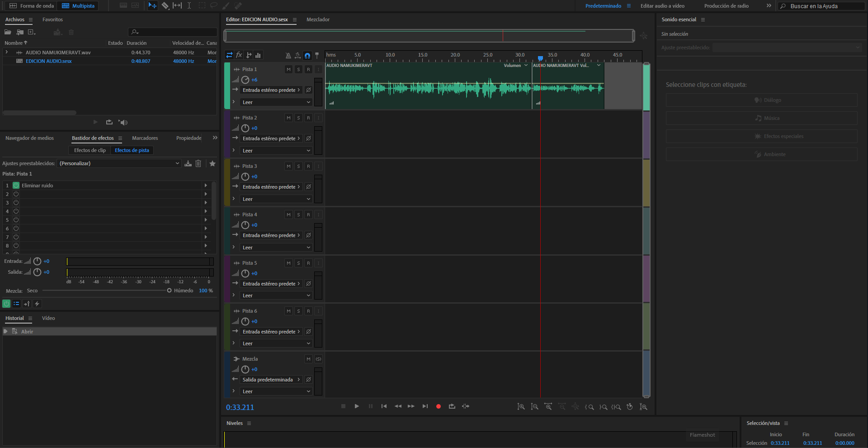
Task: Switch to Forma de onda view
Action: coord(32,6)
